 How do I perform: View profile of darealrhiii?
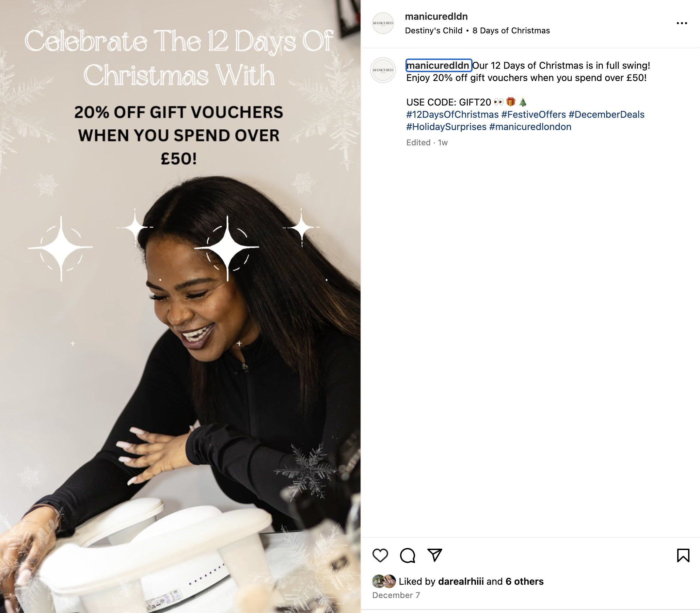click(461, 581)
